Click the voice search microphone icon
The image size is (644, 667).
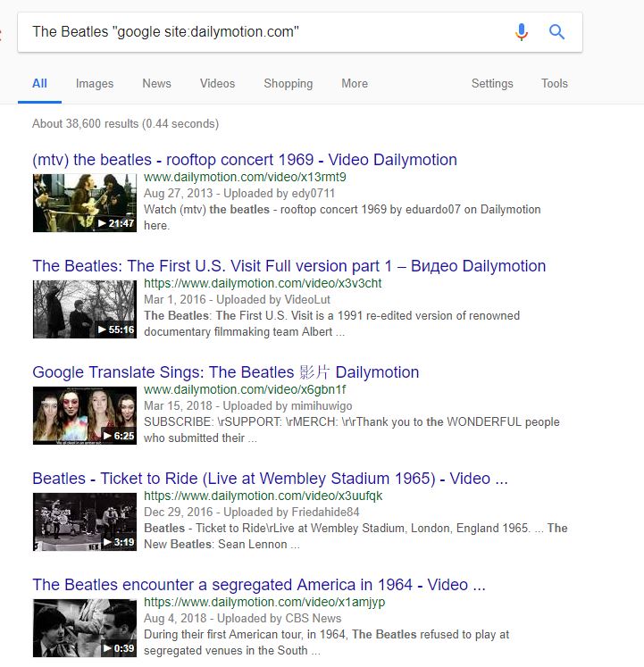(x=522, y=32)
